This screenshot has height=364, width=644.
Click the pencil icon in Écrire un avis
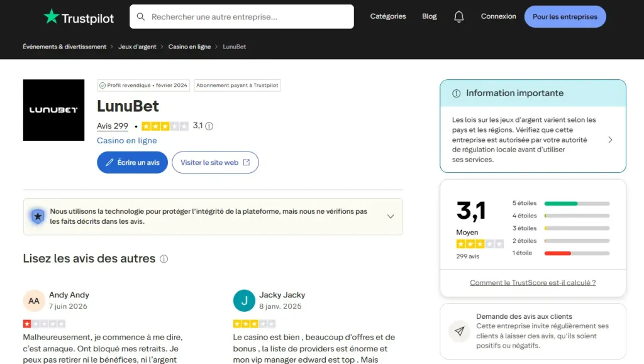(x=109, y=162)
